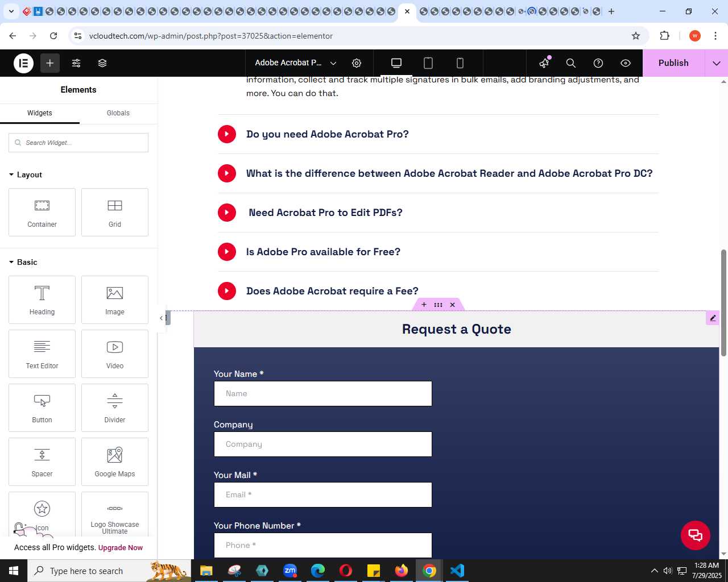This screenshot has height=582, width=728.
Task: Select the Grid widget
Action: 115,212
